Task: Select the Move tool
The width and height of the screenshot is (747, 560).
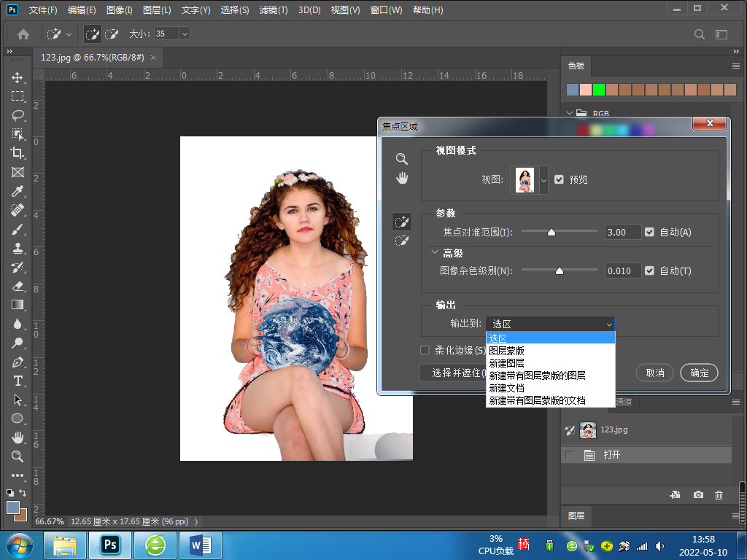Action: point(18,77)
